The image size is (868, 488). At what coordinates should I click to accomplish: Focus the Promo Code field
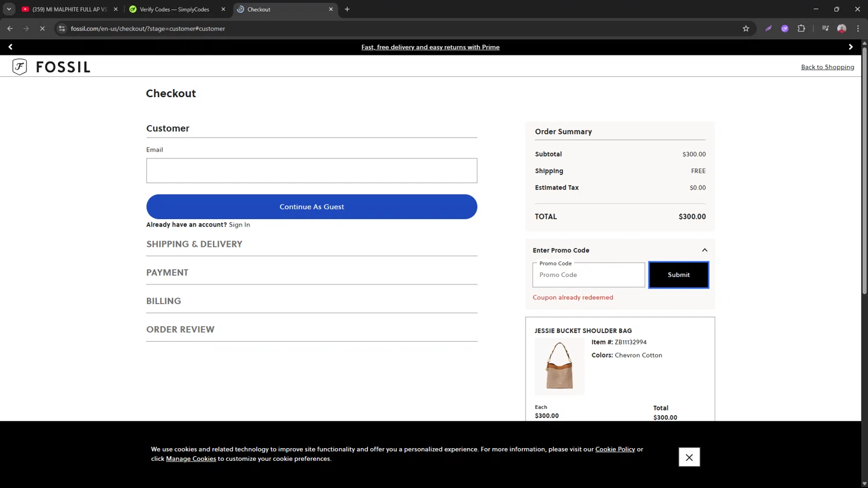point(589,275)
